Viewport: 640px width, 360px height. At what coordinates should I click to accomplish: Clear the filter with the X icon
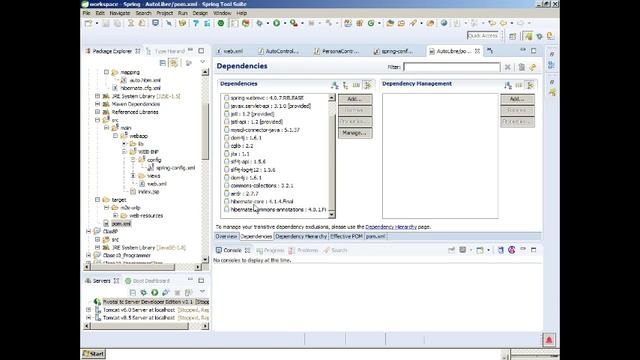[508, 67]
